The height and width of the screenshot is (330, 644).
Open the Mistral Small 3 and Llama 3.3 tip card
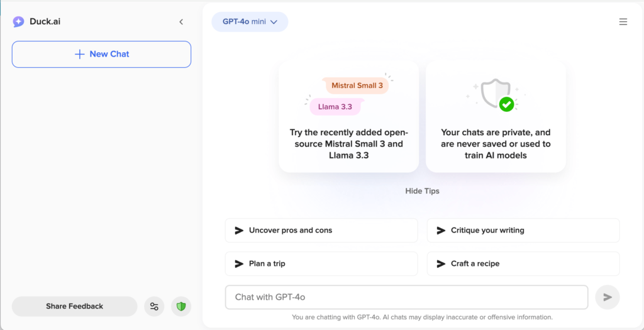point(348,116)
